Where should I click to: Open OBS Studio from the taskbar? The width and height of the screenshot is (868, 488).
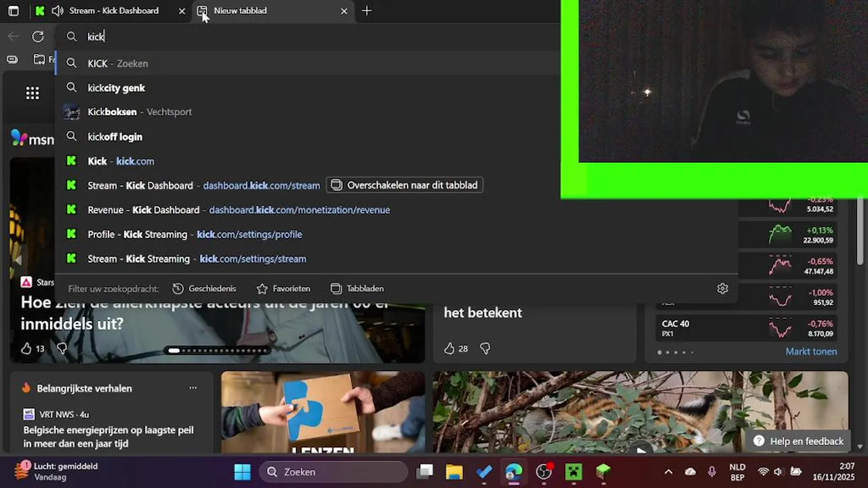click(544, 472)
